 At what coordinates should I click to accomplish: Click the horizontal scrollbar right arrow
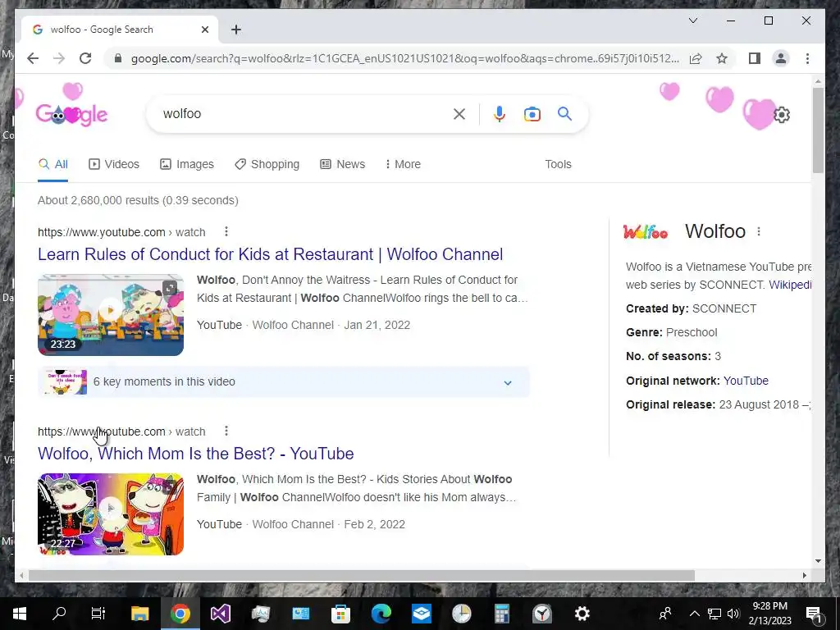click(x=804, y=575)
